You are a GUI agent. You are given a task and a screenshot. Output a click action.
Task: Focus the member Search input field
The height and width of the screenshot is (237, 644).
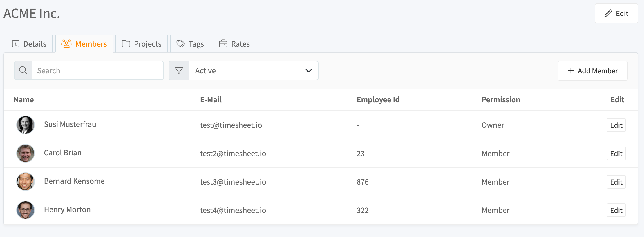point(97,70)
